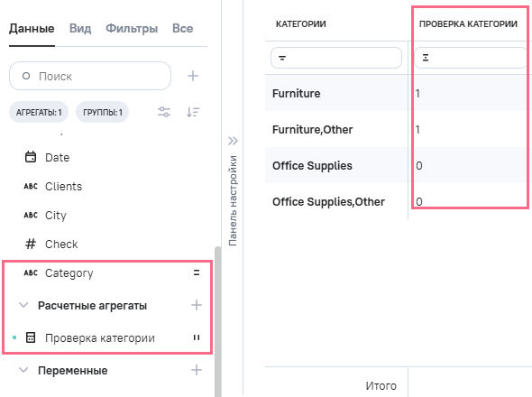532x397 pixels.
Task: Expand settings panel with double chevron
Action: [x=233, y=141]
